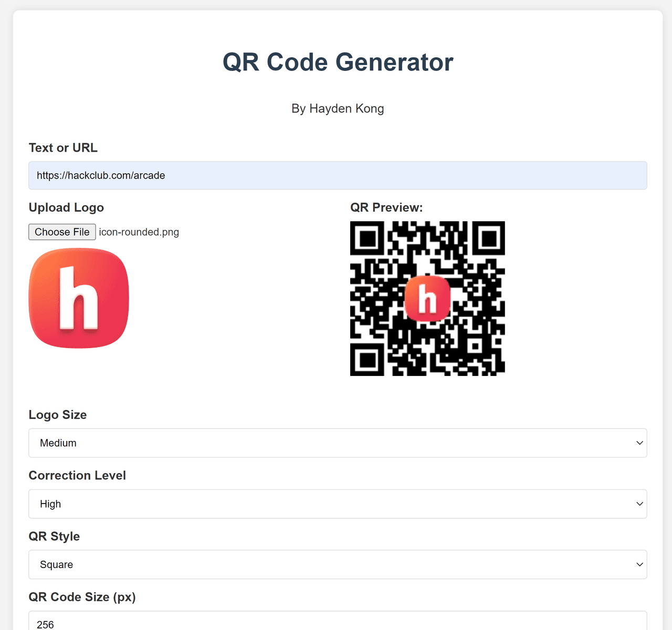Click the uploaded logo preview image

pyautogui.click(x=79, y=298)
